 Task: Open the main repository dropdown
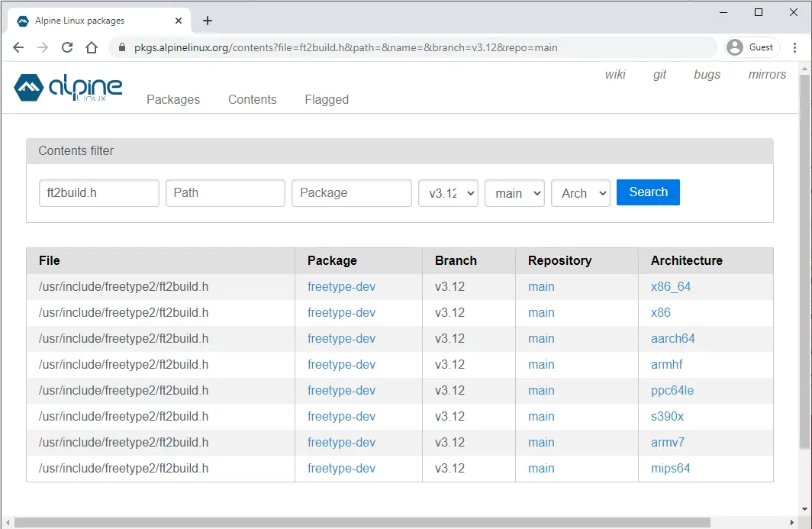coord(514,193)
